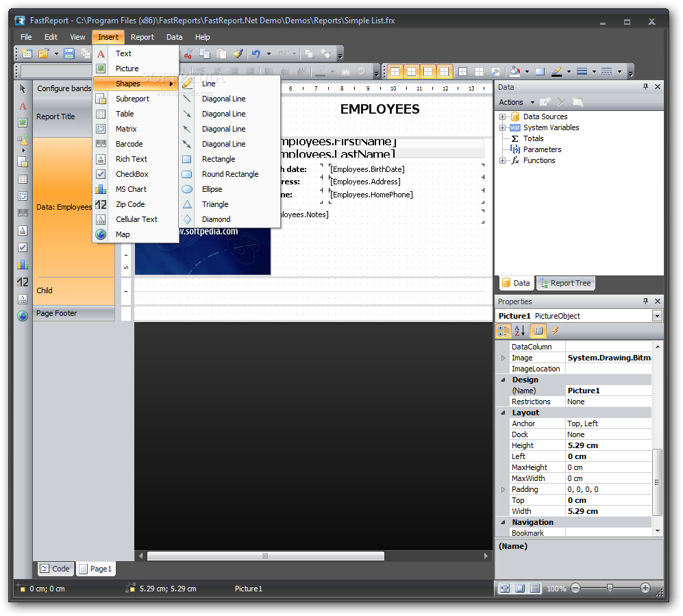Toggle the Property Pages button in Properties
Viewport: 683px width, 616px height.
tap(538, 331)
